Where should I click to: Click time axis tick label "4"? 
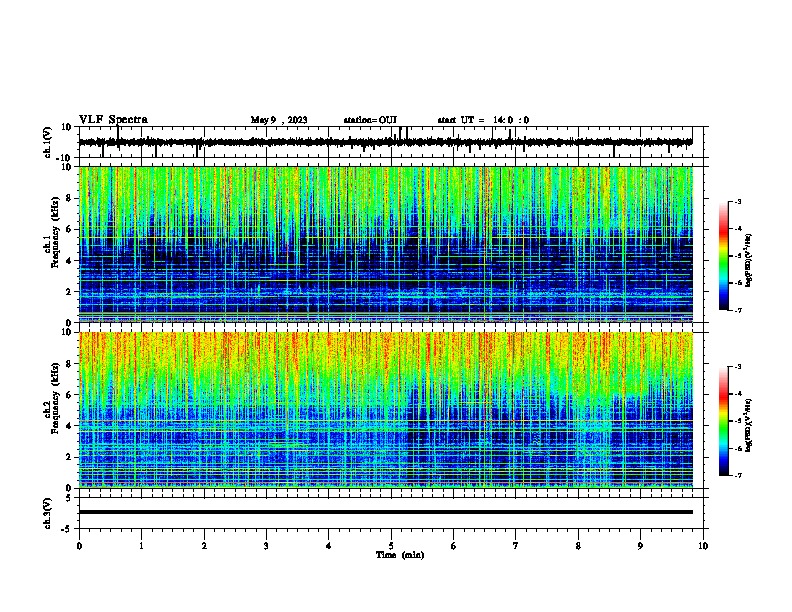tap(329, 546)
